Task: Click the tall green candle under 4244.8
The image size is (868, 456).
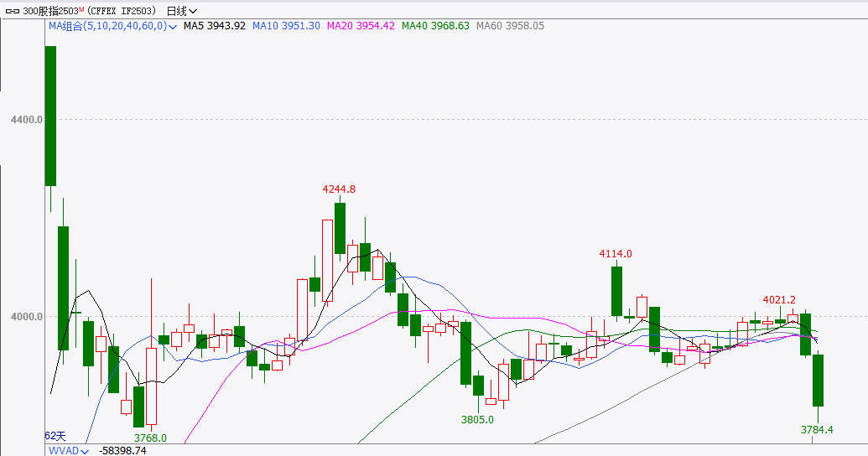Action: tap(340, 228)
